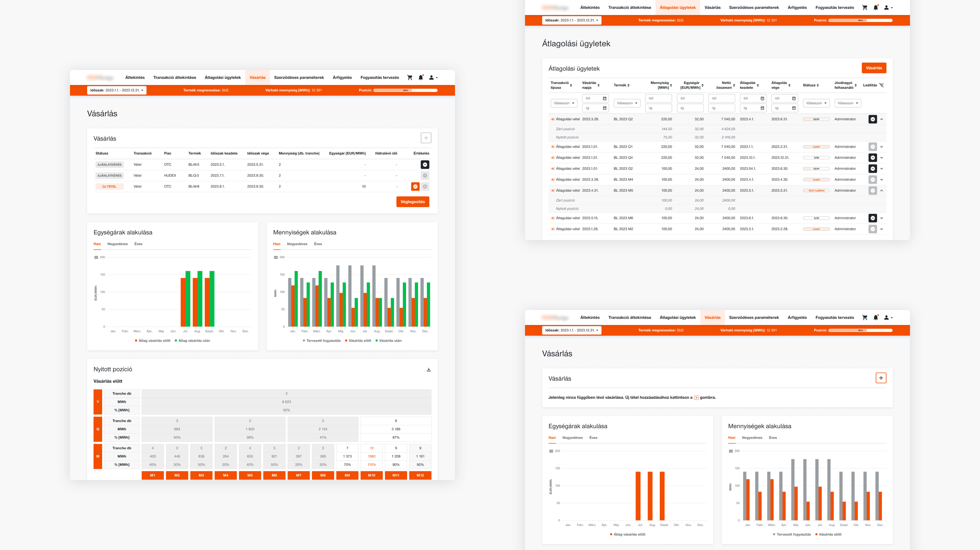This screenshot has width=980, height=550.
Task: Toggle Átlag vásárlás után legend series
Action: pyautogui.click(x=192, y=341)
